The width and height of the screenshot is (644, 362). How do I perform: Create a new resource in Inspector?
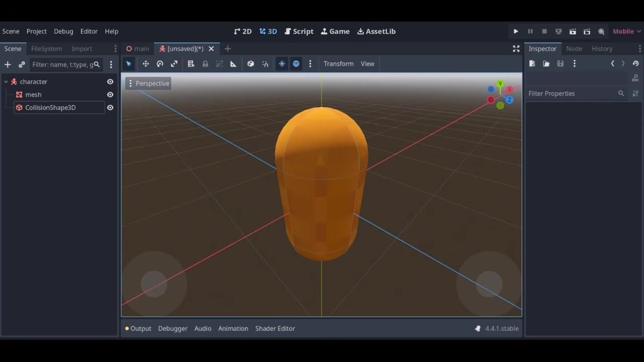click(532, 64)
